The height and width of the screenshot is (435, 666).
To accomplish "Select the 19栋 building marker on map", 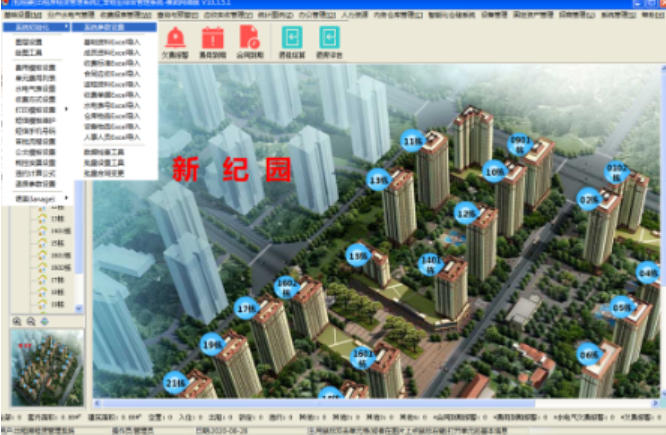I will tap(212, 344).
